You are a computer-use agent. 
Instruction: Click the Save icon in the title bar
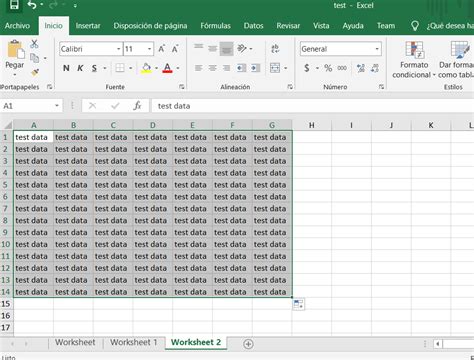click(x=14, y=5)
